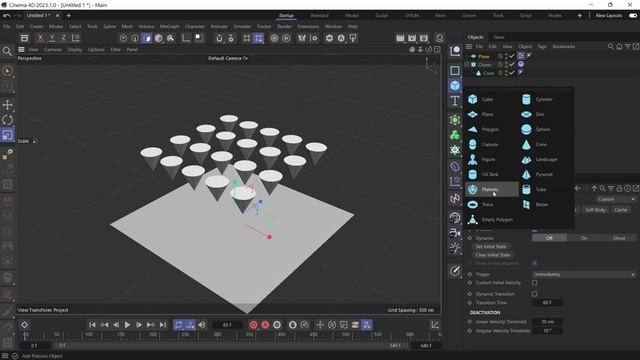This screenshot has height=360, width=640.
Task: Edit the Linear Velocity Threshold field
Action: 547,322
